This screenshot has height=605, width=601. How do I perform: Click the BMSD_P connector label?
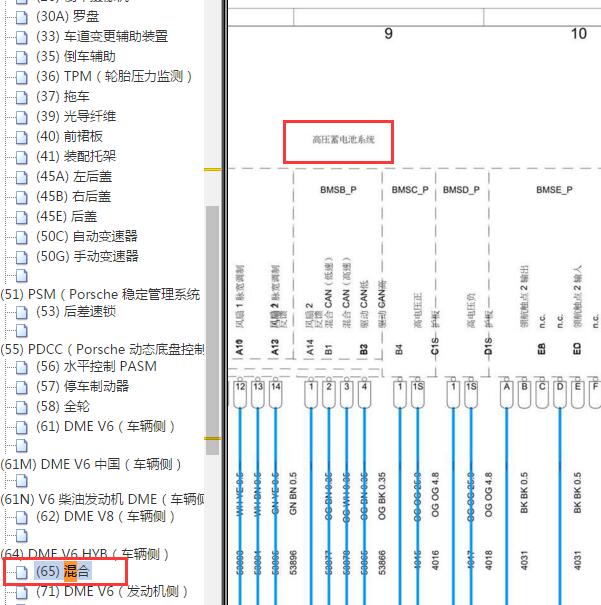pyautogui.click(x=461, y=190)
